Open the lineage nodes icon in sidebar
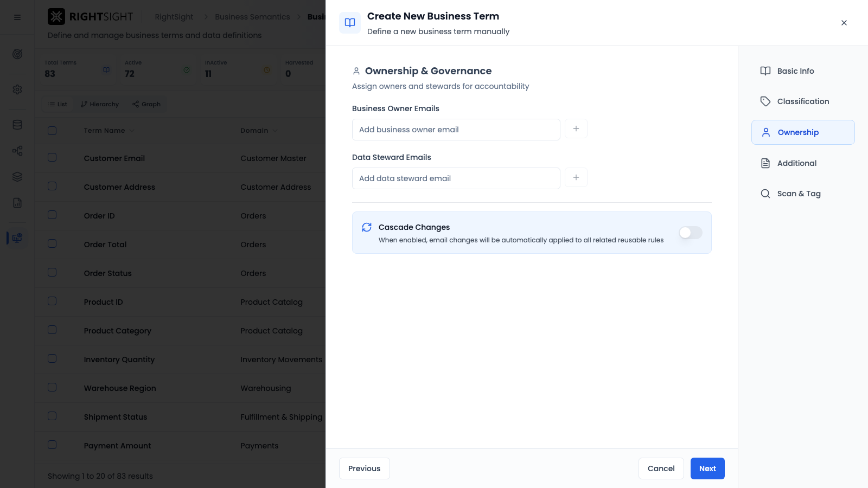868x488 pixels. tap(17, 151)
